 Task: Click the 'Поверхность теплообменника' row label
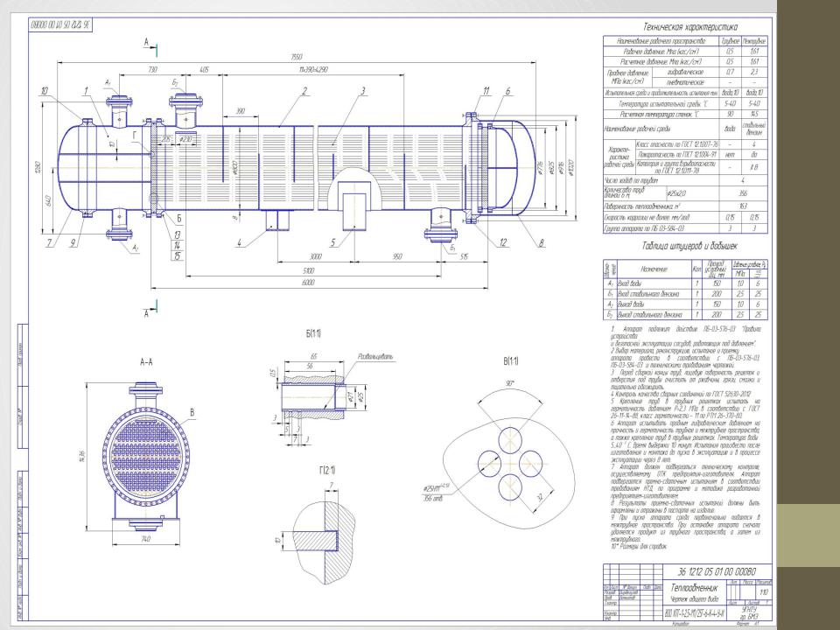coord(642,206)
